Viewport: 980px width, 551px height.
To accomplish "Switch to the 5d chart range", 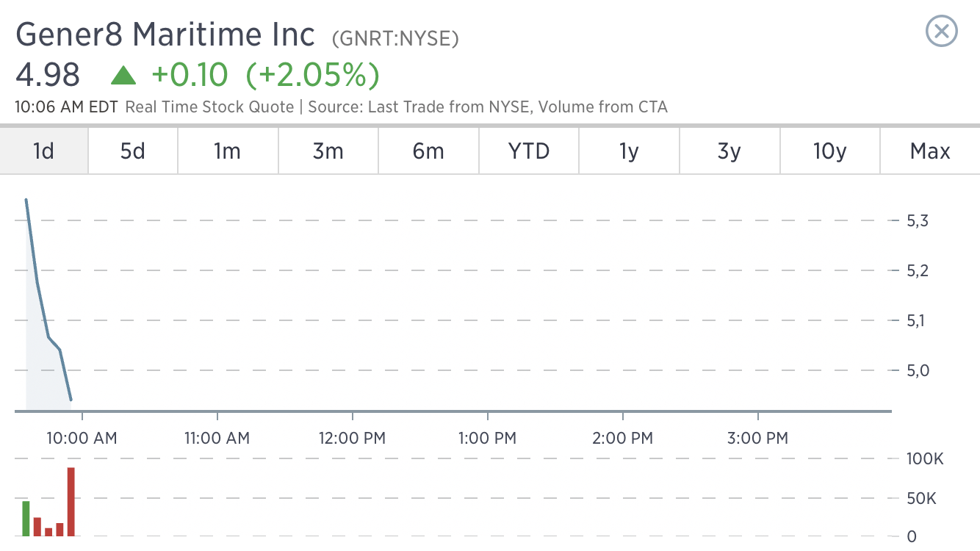I will coord(133,151).
